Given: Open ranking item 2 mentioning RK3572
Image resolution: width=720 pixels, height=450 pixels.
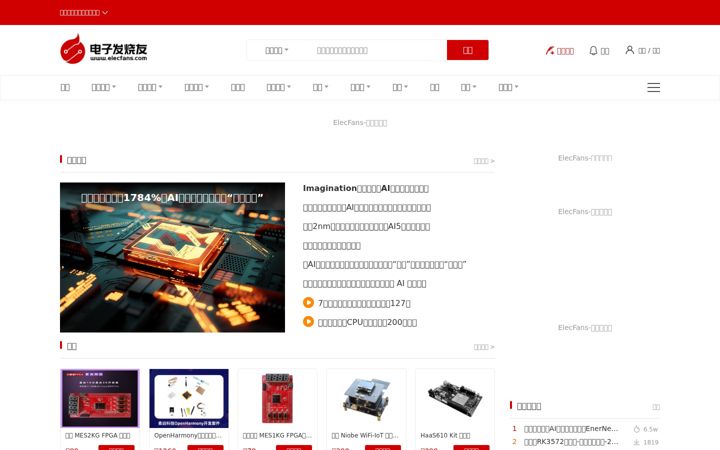Looking at the screenshot, I should tap(571, 442).
